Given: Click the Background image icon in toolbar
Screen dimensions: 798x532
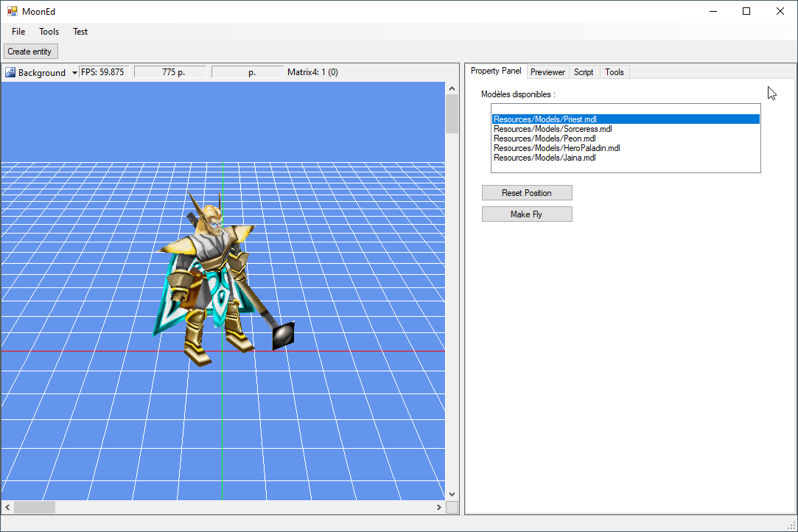Looking at the screenshot, I should 10,72.
